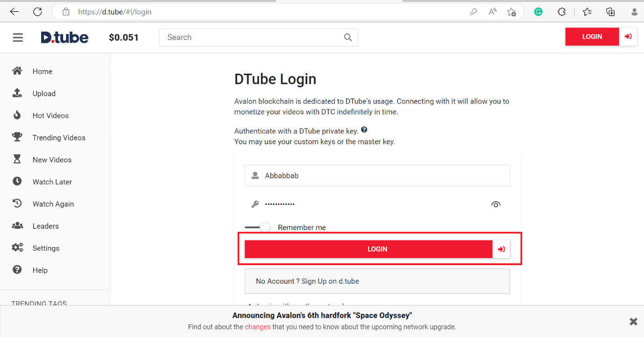Follow the red changes link in announcement

[258, 327]
